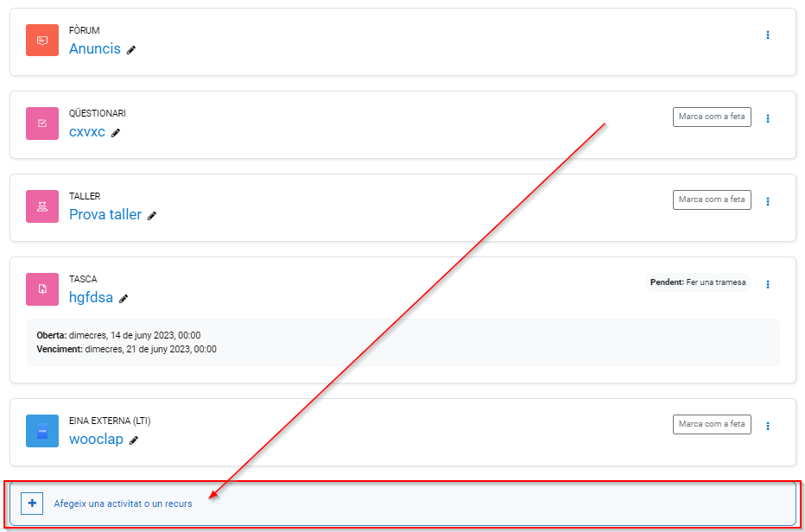Edit the Anuncis title with the pencil icon

click(131, 50)
